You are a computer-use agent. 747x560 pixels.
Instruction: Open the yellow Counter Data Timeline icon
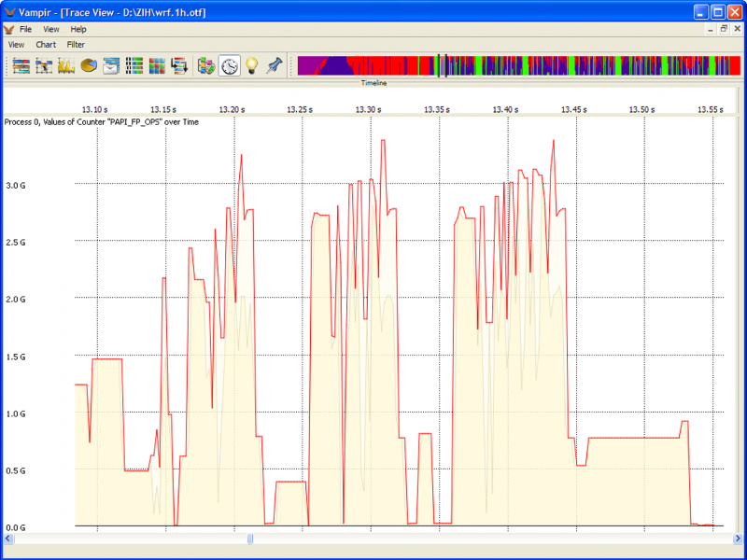[x=66, y=65]
